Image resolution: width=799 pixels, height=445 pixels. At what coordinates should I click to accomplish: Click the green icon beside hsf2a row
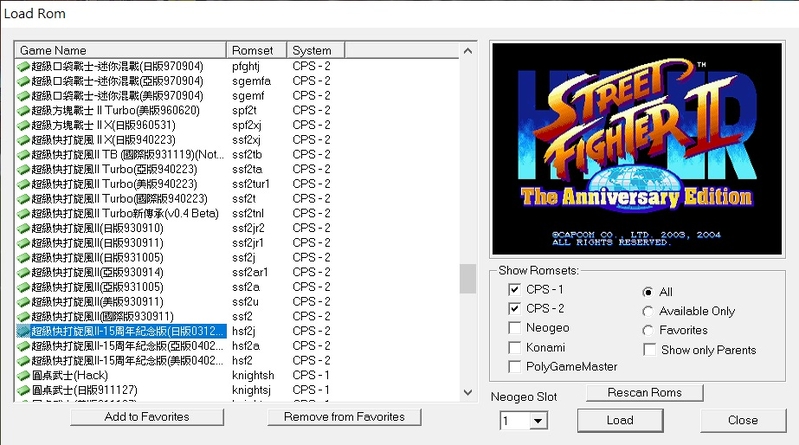[x=23, y=346]
